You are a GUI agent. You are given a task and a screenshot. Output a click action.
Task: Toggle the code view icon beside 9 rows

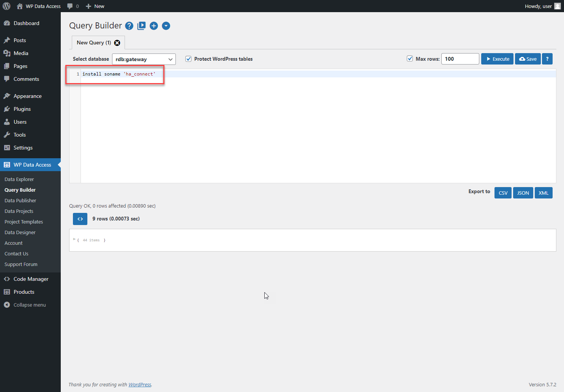click(x=80, y=219)
